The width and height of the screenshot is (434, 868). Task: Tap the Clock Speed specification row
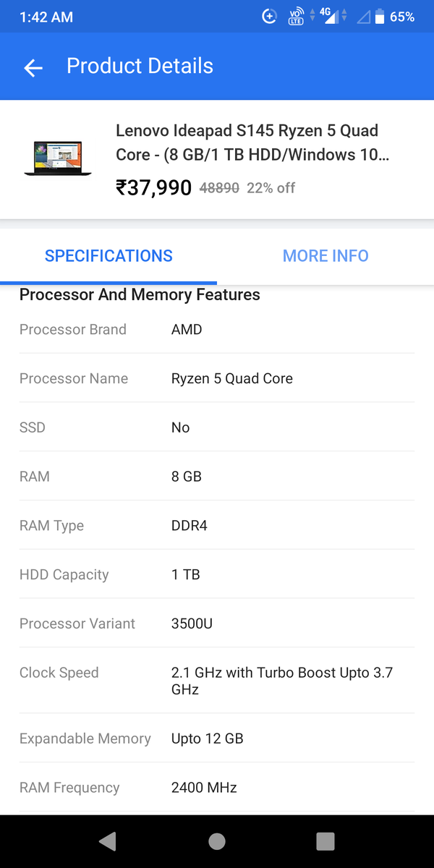(217, 681)
